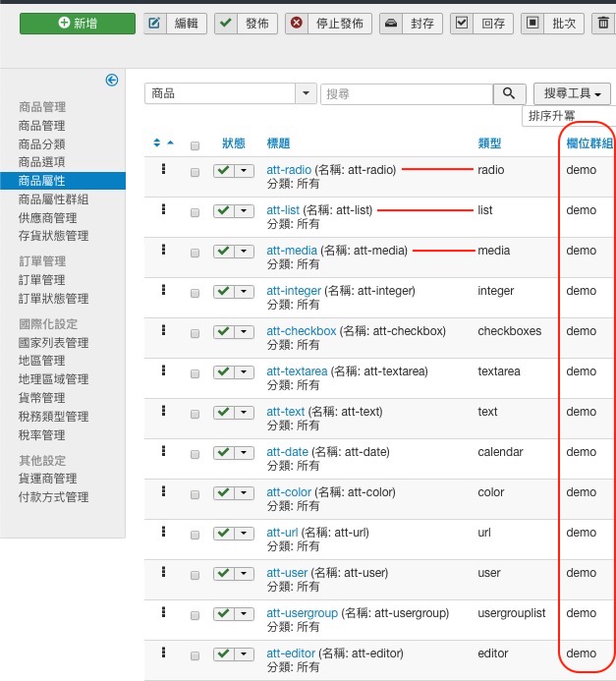The image size is (616, 681).
Task: Tick the checkbox for att-media row
Action: coord(195,253)
